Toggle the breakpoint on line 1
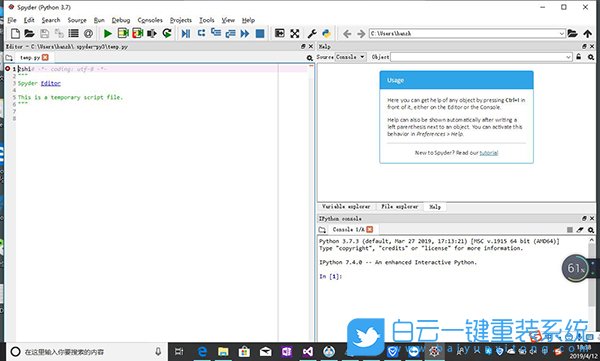 (x=7, y=69)
